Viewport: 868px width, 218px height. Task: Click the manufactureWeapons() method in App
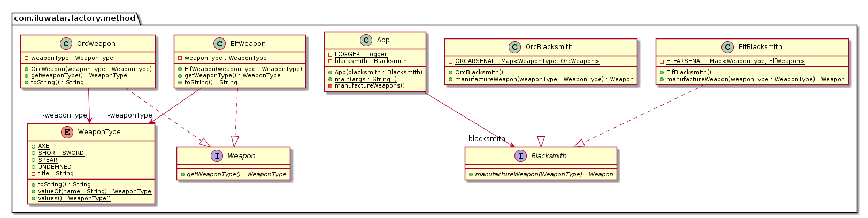point(370,85)
